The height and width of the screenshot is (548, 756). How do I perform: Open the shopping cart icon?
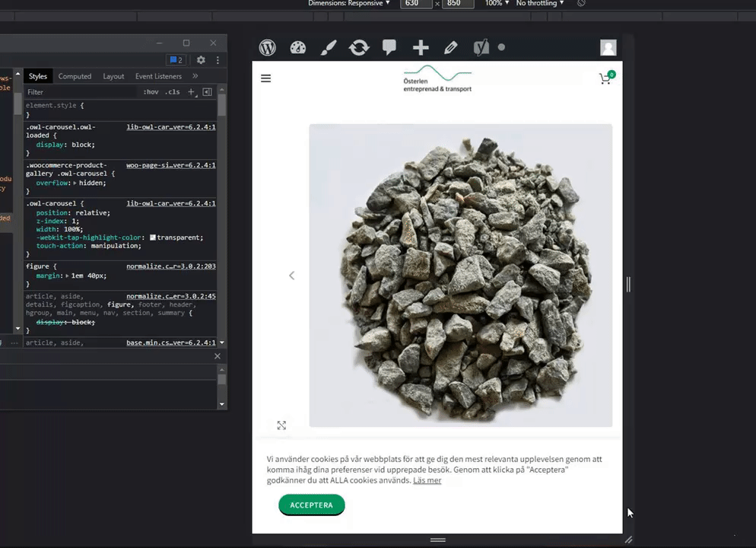[x=605, y=78]
